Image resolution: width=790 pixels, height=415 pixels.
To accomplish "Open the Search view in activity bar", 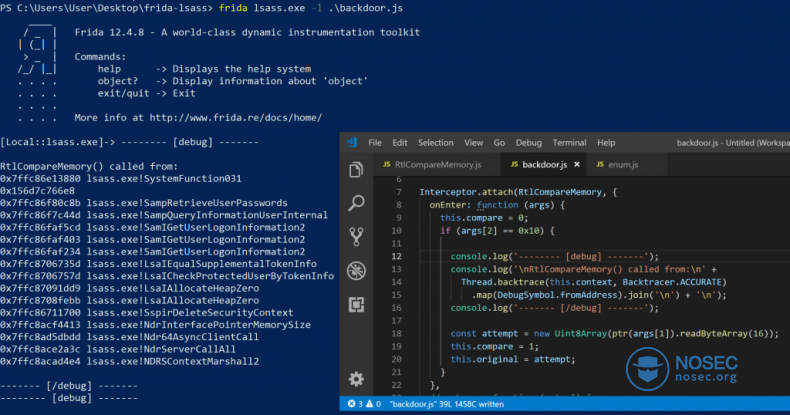I will (356, 203).
